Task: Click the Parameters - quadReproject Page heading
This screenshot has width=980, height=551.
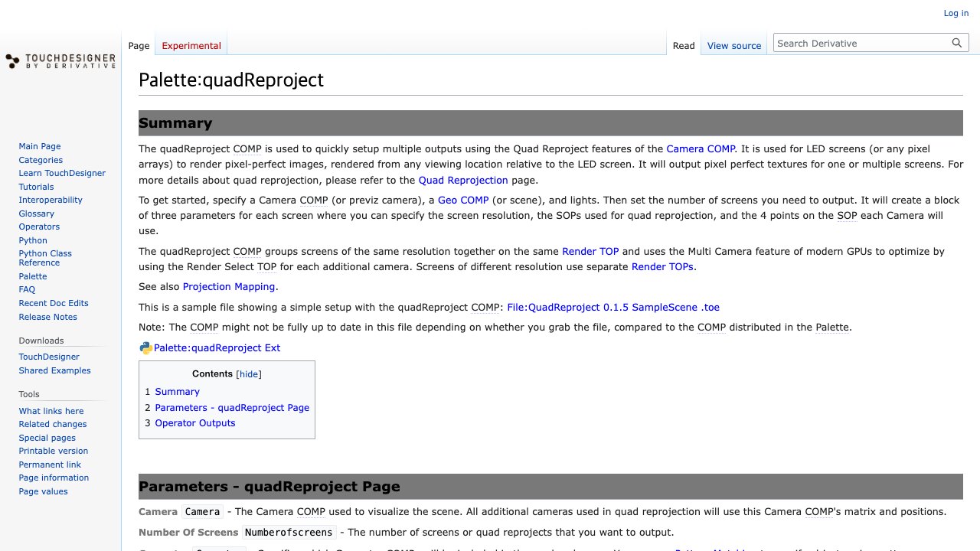Action: pos(269,487)
